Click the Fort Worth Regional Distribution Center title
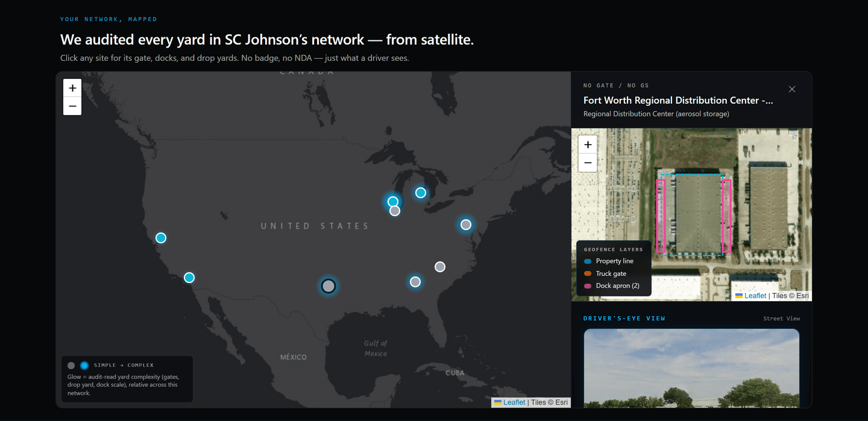Screen dimensions: 868x421 [678, 101]
